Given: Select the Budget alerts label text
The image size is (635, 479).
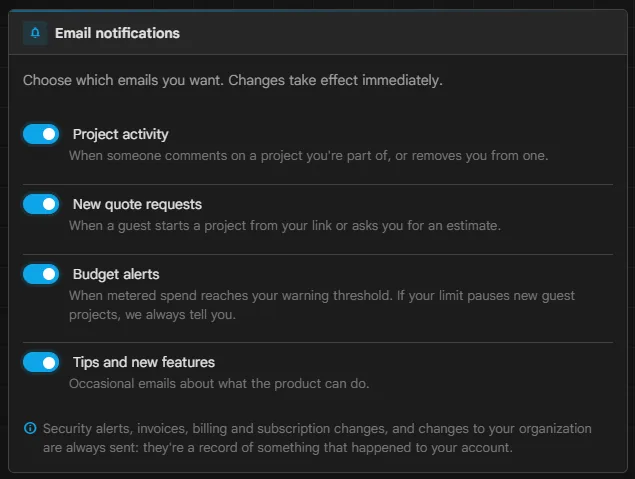Looking at the screenshot, I should [116, 275].
